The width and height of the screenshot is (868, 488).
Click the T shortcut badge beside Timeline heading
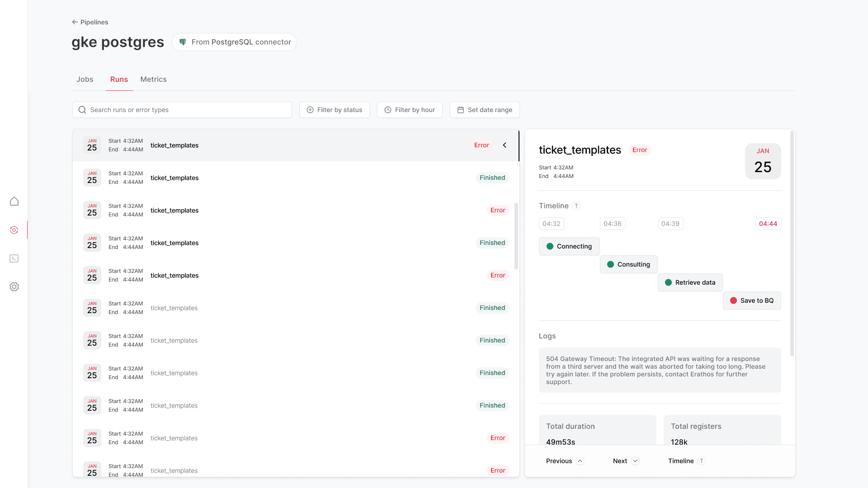pyautogui.click(x=576, y=206)
